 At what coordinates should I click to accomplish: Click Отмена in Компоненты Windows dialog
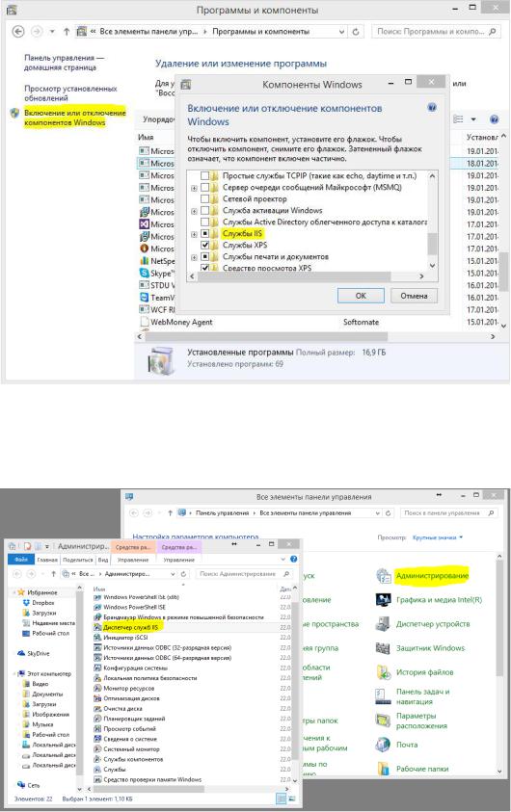point(414,296)
